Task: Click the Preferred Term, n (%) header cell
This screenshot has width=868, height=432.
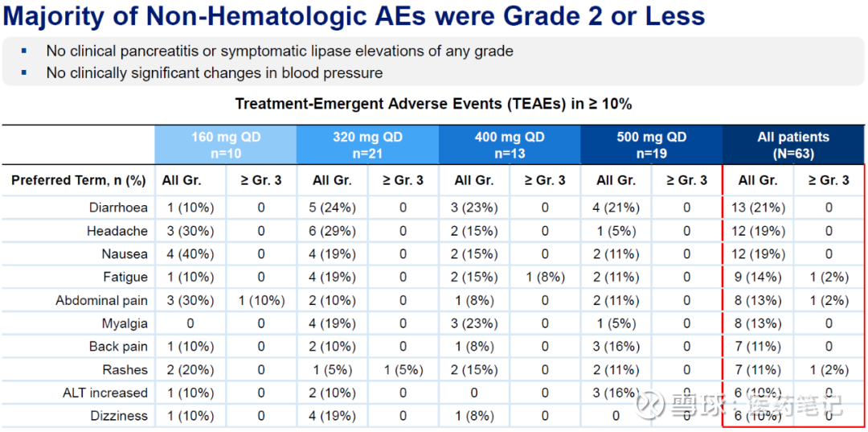Action: point(79,180)
